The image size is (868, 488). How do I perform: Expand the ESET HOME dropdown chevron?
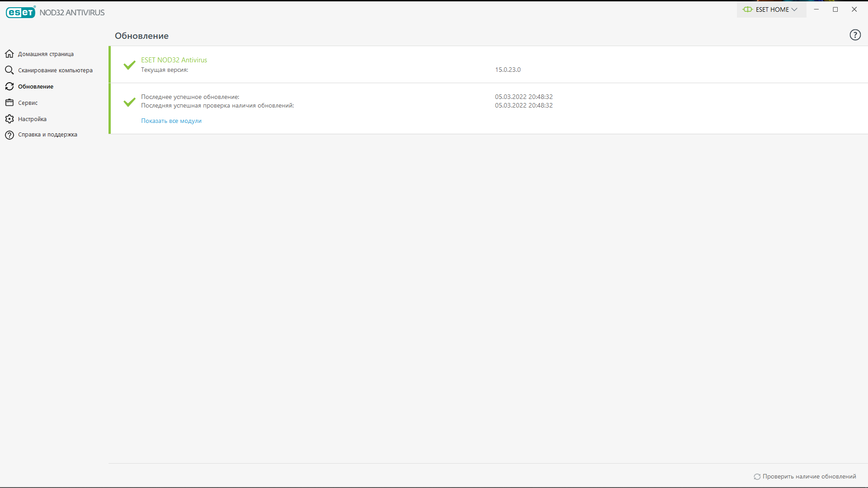[794, 9]
